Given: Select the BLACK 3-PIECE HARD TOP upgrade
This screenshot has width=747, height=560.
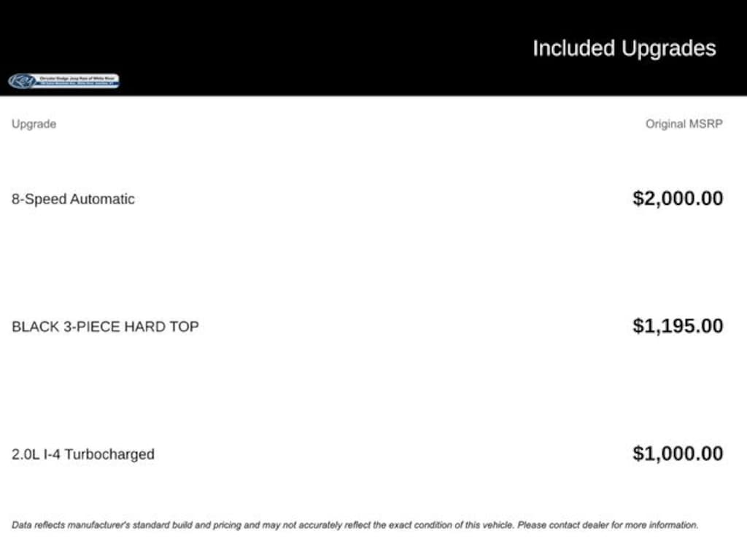Looking at the screenshot, I should pos(105,327).
